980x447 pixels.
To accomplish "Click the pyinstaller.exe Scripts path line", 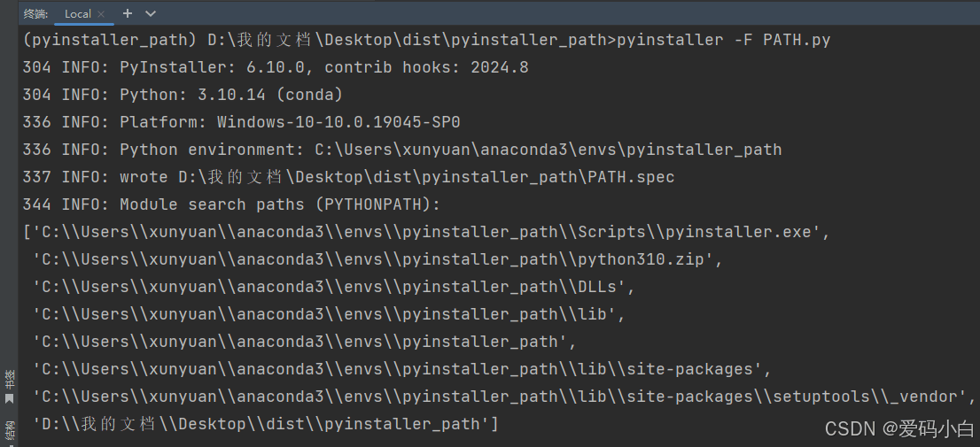I will pos(426,232).
